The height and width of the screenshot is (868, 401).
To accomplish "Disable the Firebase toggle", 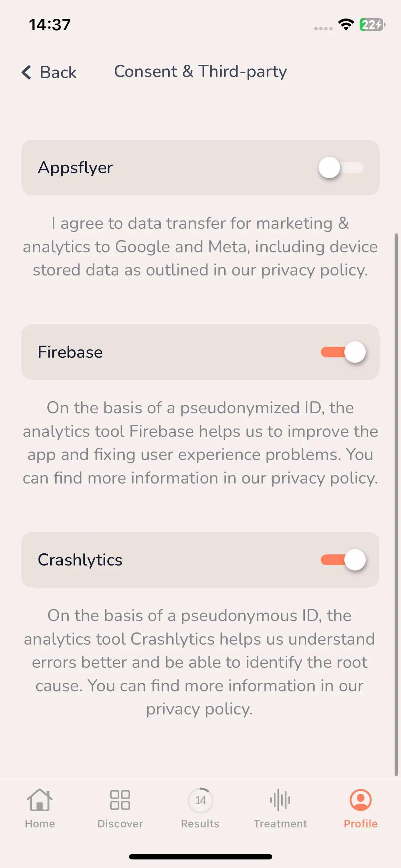I will pos(343,352).
